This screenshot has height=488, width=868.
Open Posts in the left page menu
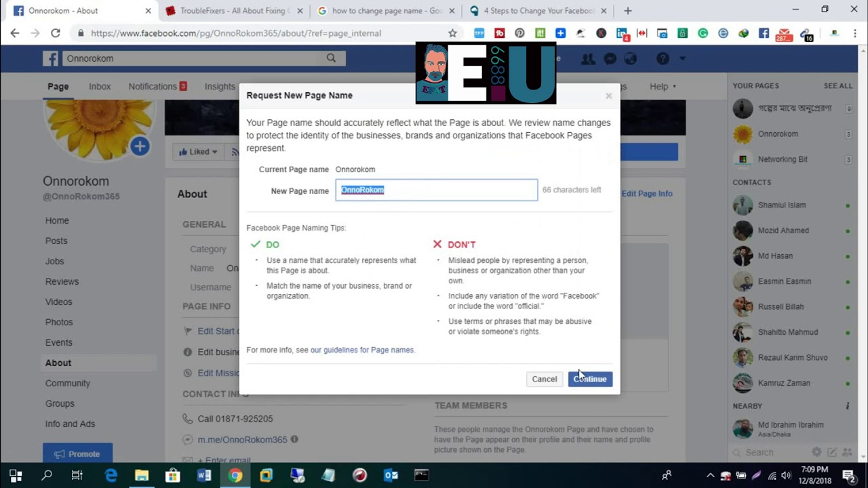point(56,241)
